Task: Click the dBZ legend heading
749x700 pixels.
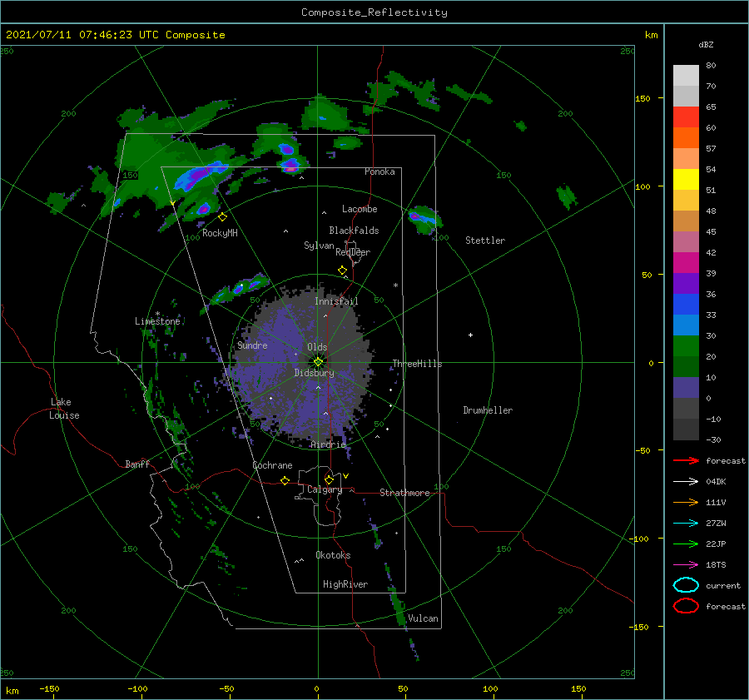Action: pyautogui.click(x=706, y=44)
